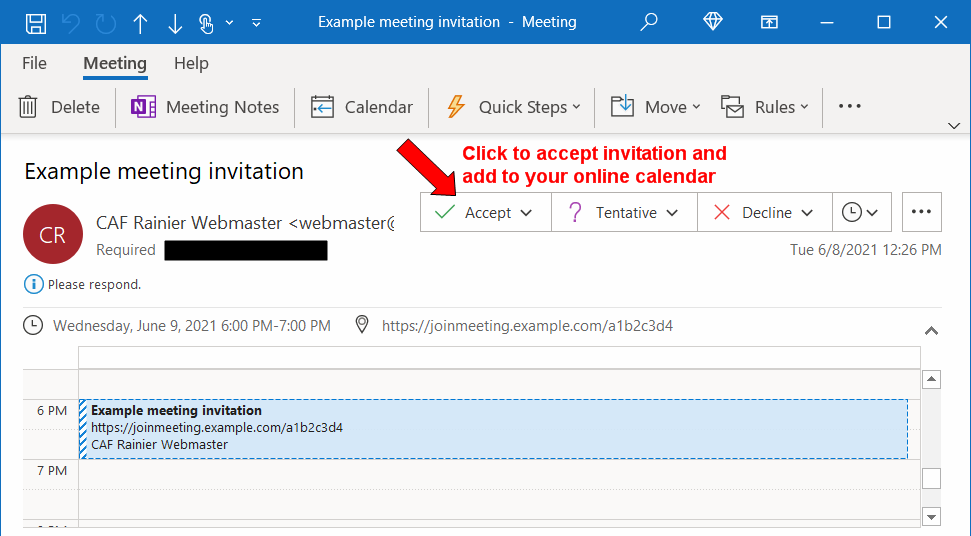Screen dimensions: 971x536
Task: Open Meeting Notes in OneNote
Action: coord(206,107)
